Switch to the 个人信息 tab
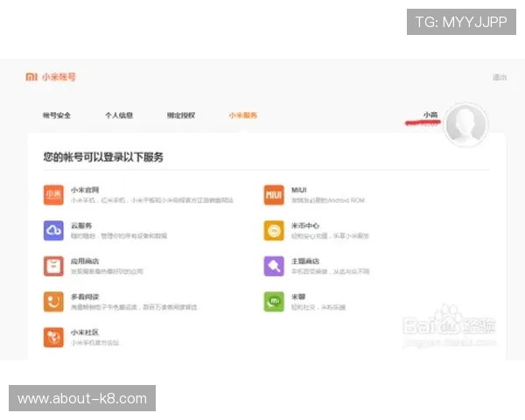Screen dimensions: 525x420 (119, 115)
